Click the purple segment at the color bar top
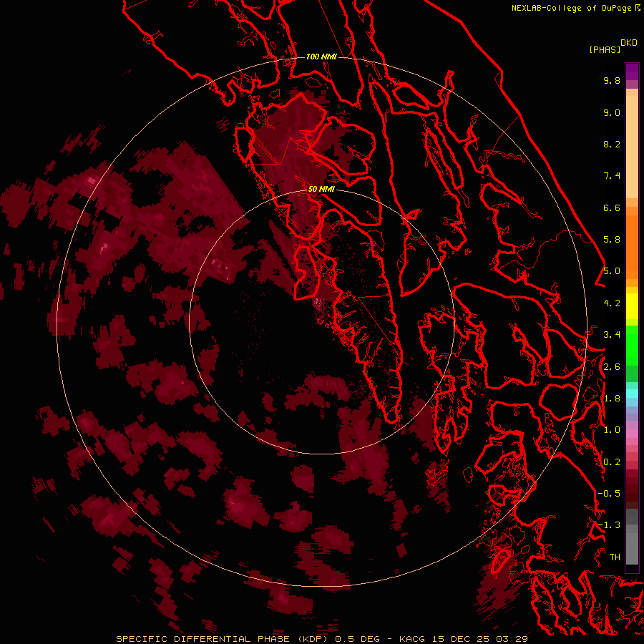Image resolution: width=644 pixels, height=644 pixels. 632,72
